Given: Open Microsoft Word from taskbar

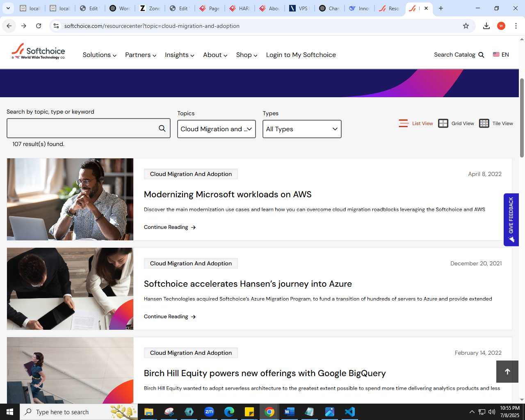Looking at the screenshot, I should [x=290, y=412].
